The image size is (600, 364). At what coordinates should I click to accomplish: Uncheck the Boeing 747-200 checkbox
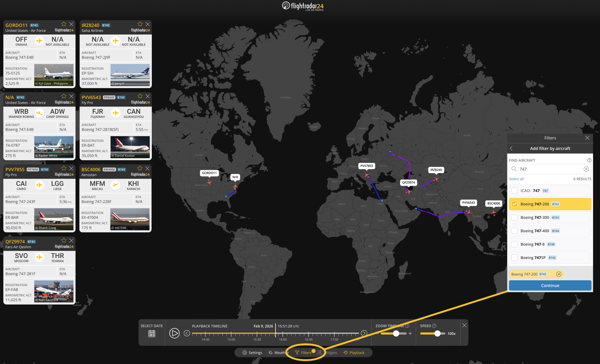pyautogui.click(x=514, y=204)
